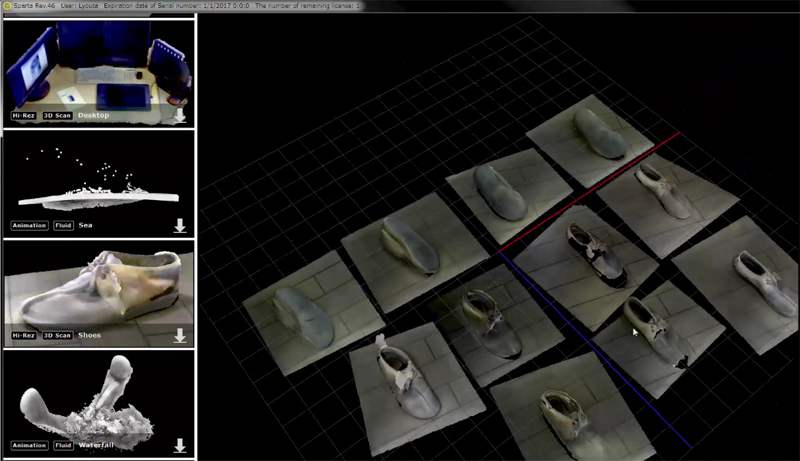Download the Desktop 3D scan
800x461 pixels.
[x=180, y=116]
